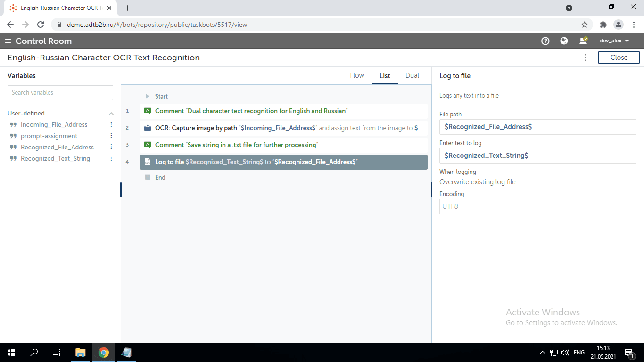Select the prompt-assignment variable
Viewport: 644px width, 362px height.
click(x=49, y=136)
